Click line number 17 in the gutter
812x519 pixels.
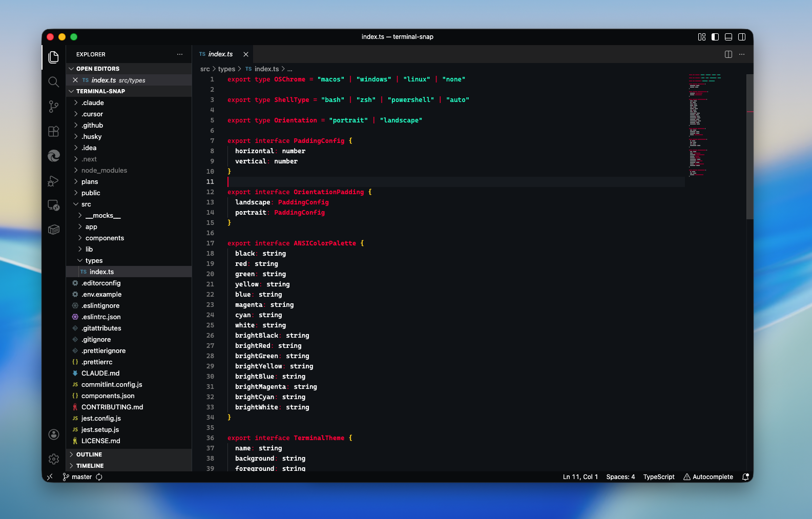(211, 243)
